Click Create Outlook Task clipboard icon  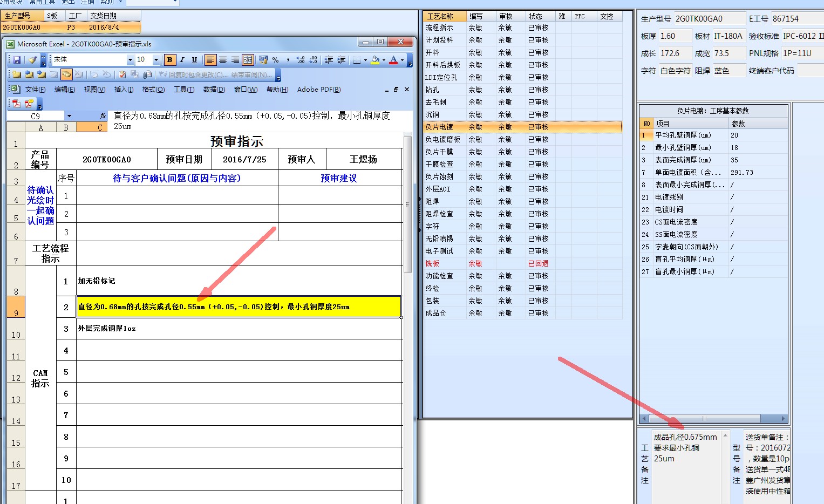click(x=122, y=74)
